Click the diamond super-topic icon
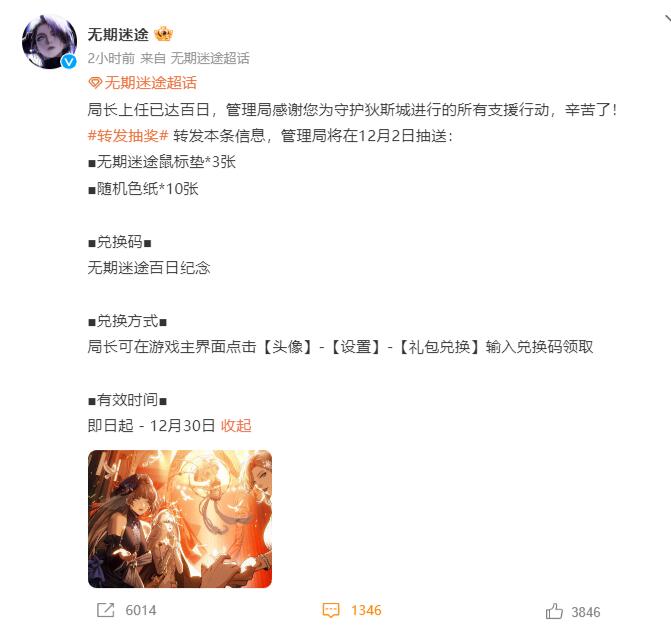 95,83
